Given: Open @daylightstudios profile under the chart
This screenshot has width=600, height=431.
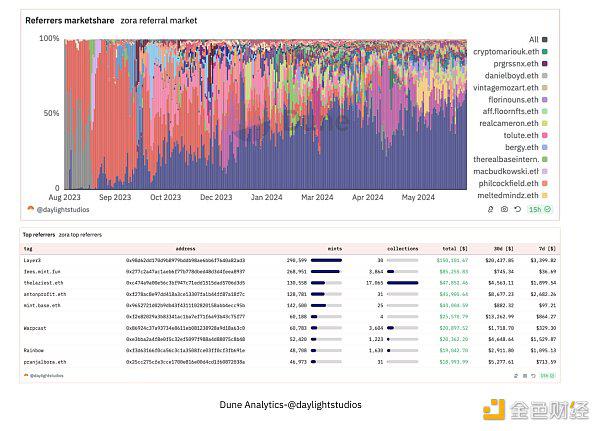Looking at the screenshot, I should (63, 209).
